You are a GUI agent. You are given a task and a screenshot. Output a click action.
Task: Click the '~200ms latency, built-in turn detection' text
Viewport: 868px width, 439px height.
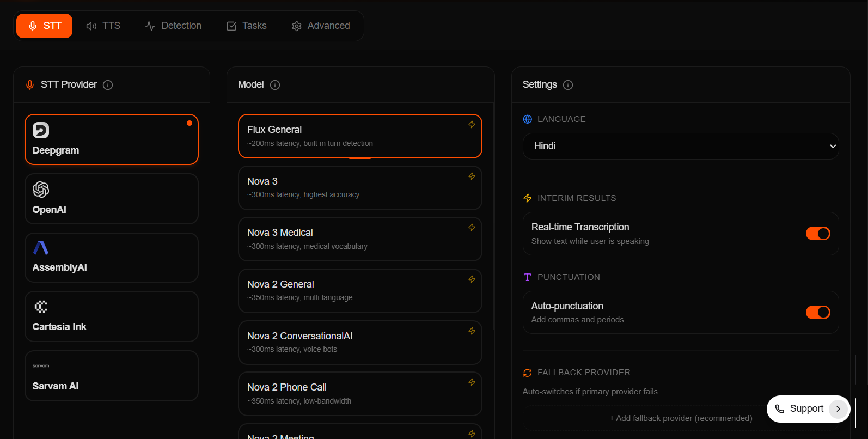pyautogui.click(x=310, y=144)
